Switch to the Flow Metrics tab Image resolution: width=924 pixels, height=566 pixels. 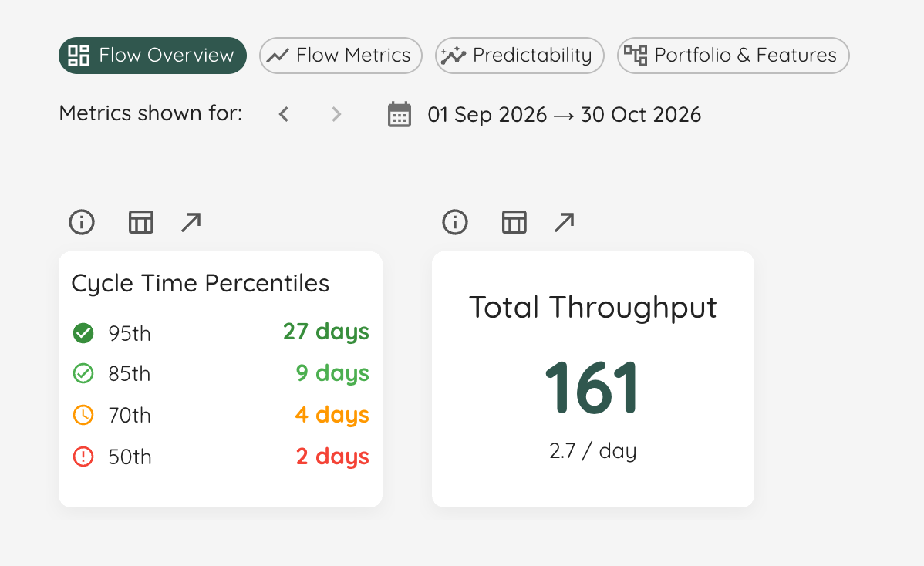click(341, 56)
